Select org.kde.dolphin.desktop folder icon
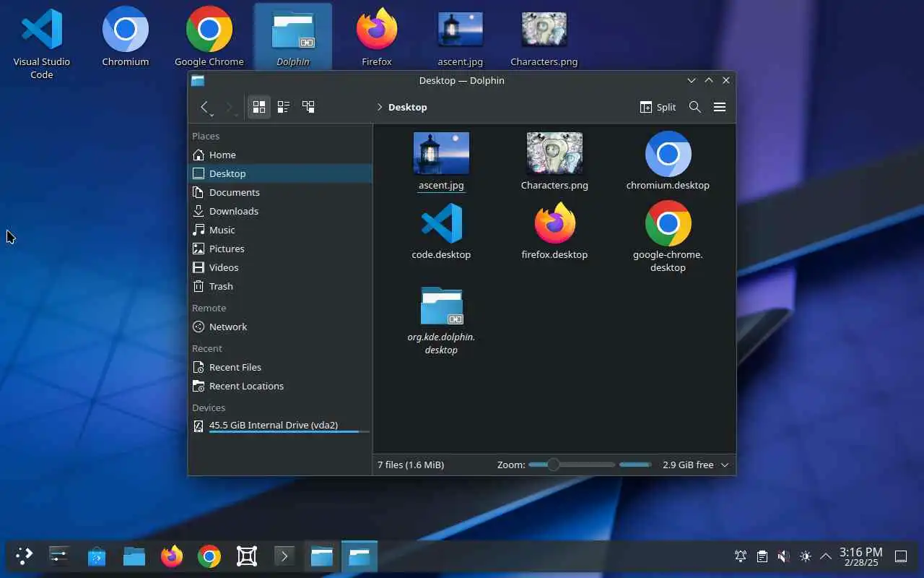924x578 pixels. tap(441, 306)
